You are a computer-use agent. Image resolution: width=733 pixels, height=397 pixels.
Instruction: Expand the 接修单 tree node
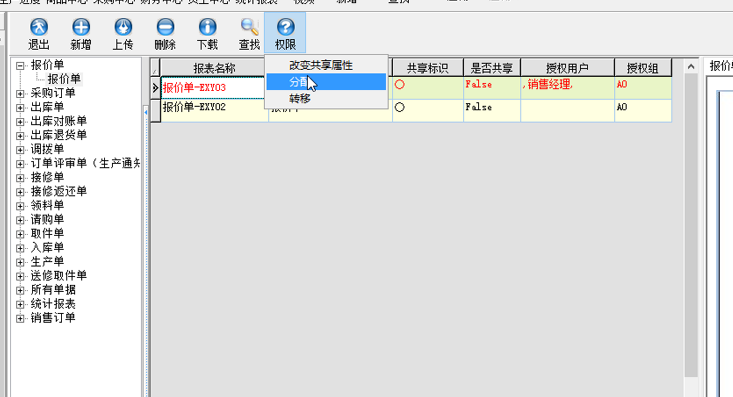(x=20, y=178)
